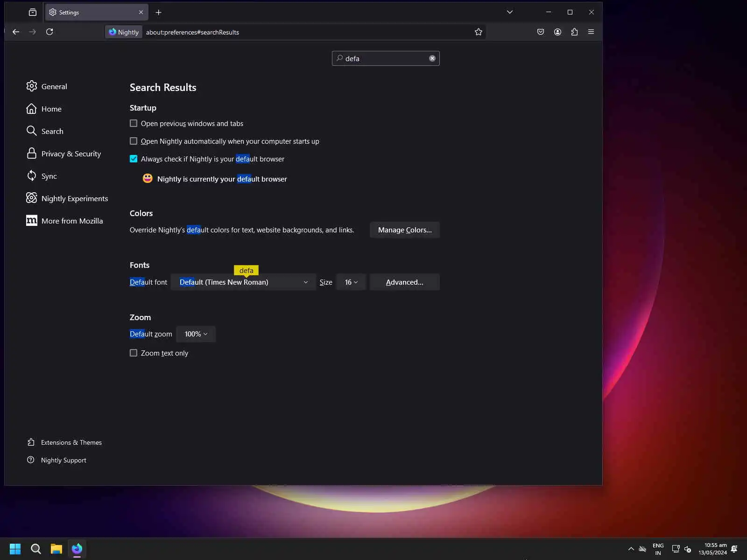Click the Startup section heading
747x560 pixels.
pyautogui.click(x=143, y=108)
